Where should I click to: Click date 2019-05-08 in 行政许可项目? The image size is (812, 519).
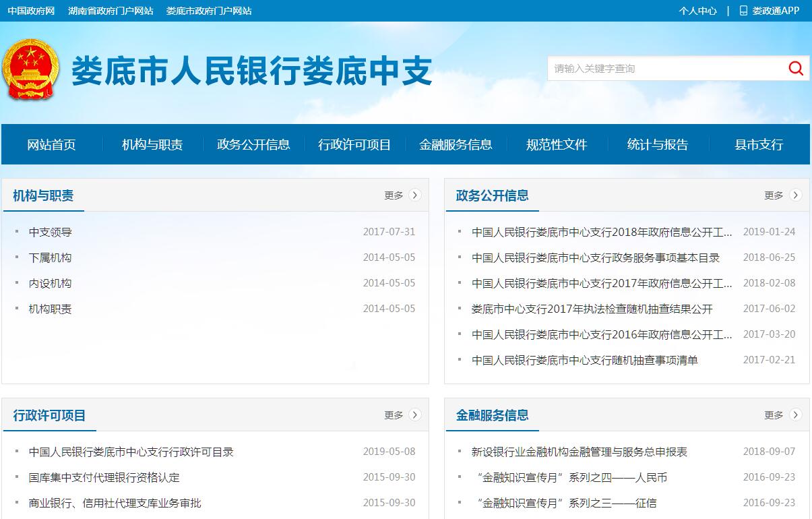click(389, 452)
